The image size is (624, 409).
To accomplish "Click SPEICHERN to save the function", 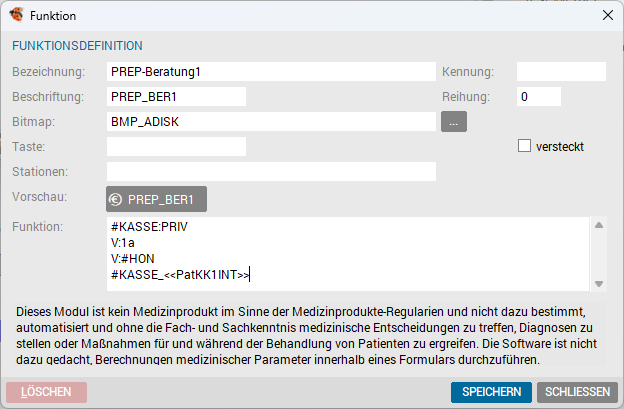I will point(491,392).
